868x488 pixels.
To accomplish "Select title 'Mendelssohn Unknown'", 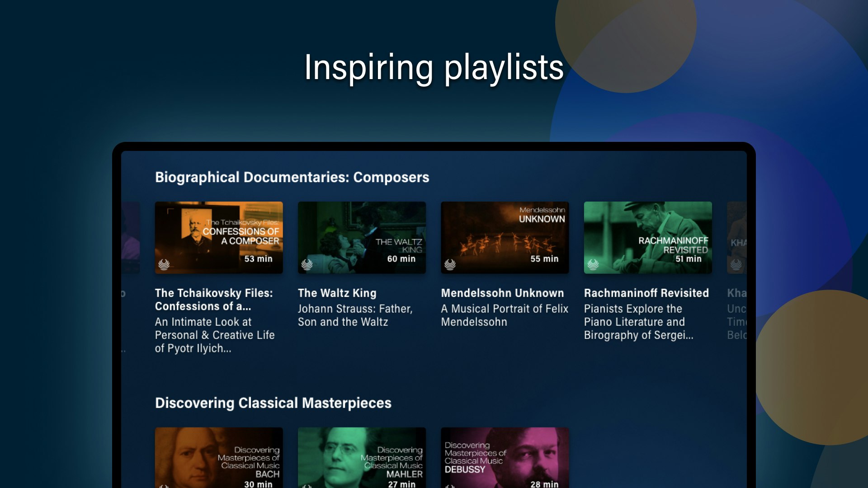I will coord(502,293).
